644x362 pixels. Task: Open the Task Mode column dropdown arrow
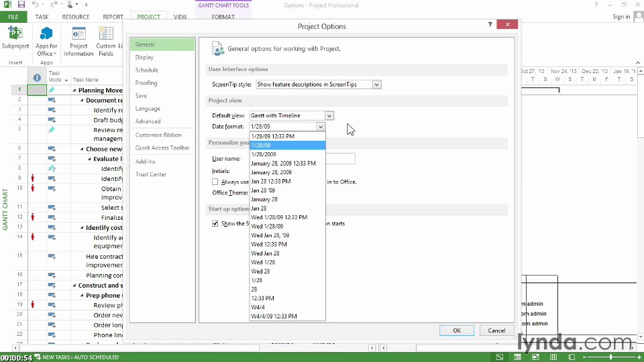(x=66, y=80)
